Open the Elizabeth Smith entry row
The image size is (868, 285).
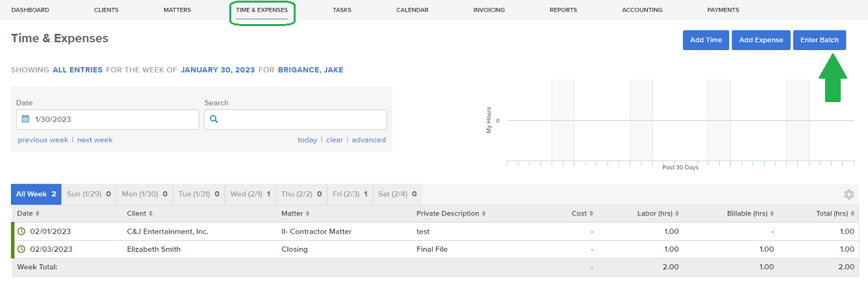[435, 249]
